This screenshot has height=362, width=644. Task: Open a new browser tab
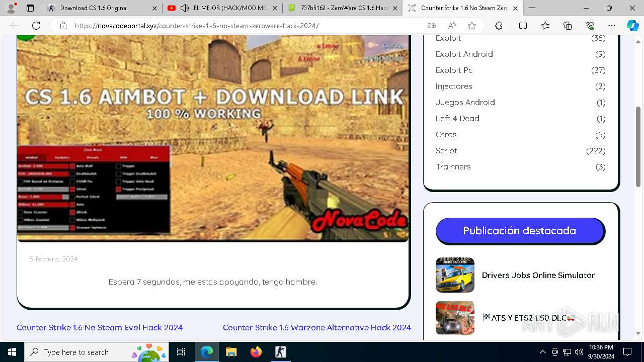click(x=532, y=8)
